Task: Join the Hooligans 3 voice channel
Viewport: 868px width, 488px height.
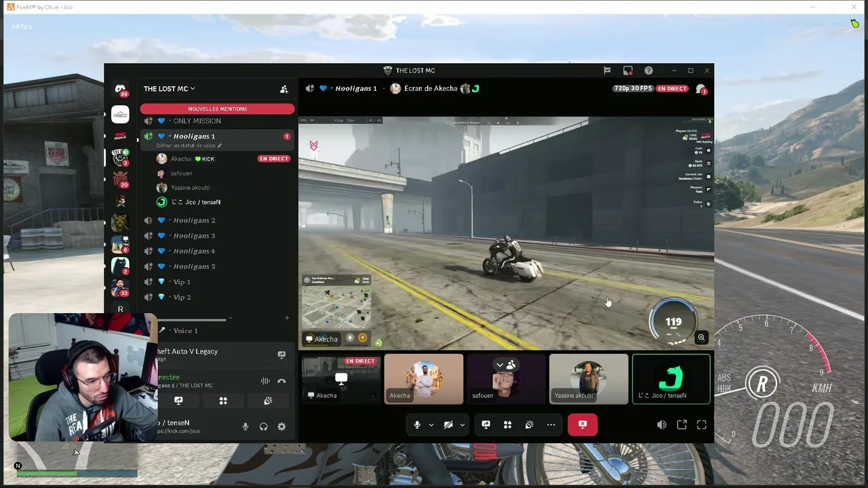Action: tap(217, 236)
